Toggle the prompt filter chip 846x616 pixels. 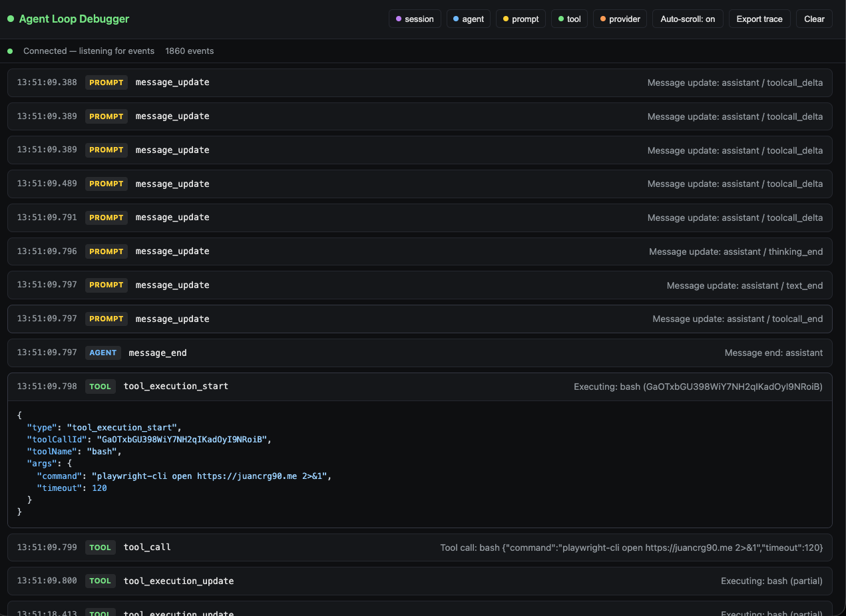tap(521, 19)
